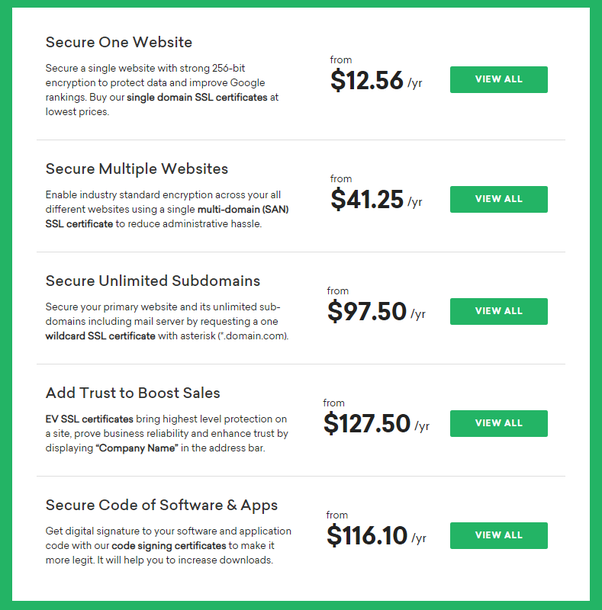The image size is (602, 610).
Task: Select the Secure Code of Software & Apps heading
Action: (162, 505)
